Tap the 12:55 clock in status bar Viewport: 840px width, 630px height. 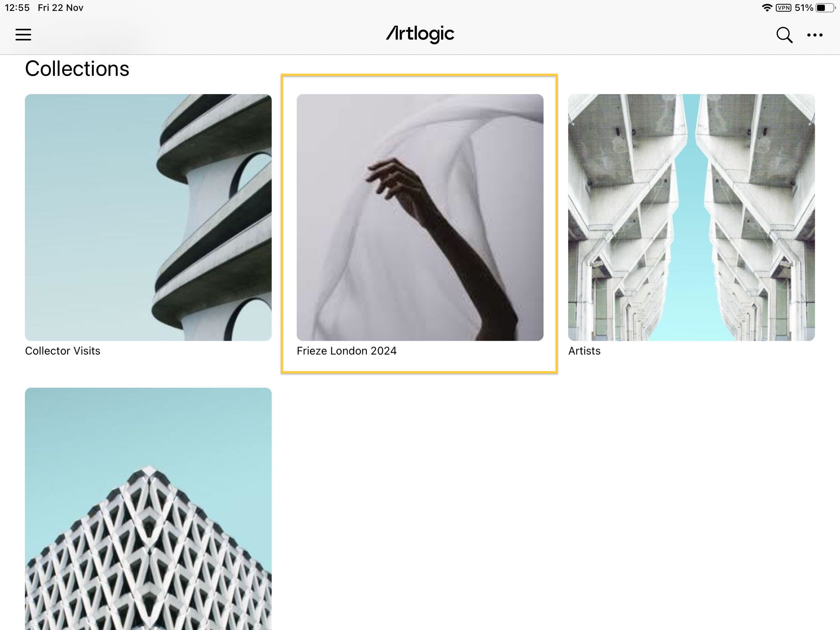[x=17, y=8]
